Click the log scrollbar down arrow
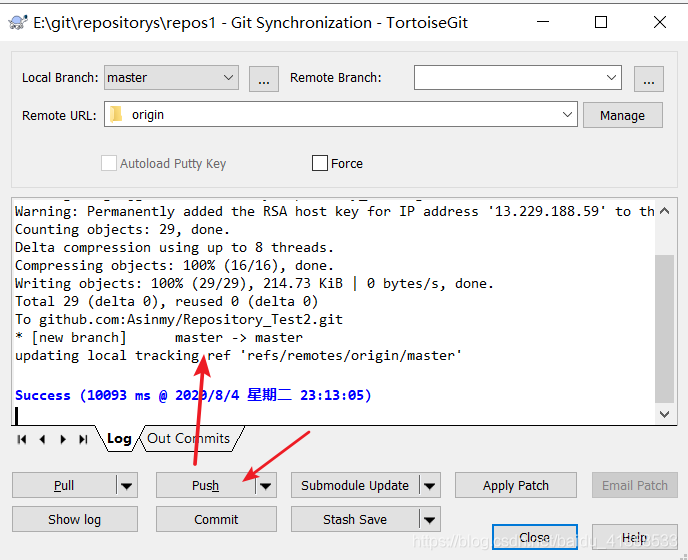The height and width of the screenshot is (560, 688). click(x=664, y=414)
